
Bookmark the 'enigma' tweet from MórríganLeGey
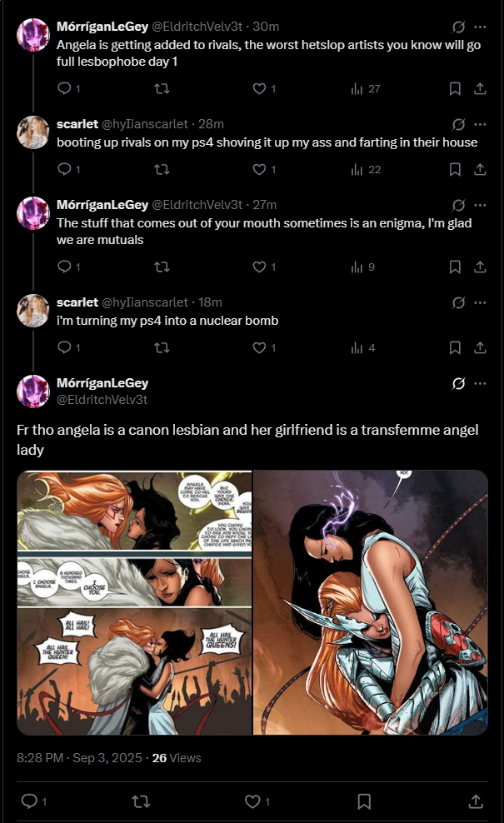[x=455, y=267]
